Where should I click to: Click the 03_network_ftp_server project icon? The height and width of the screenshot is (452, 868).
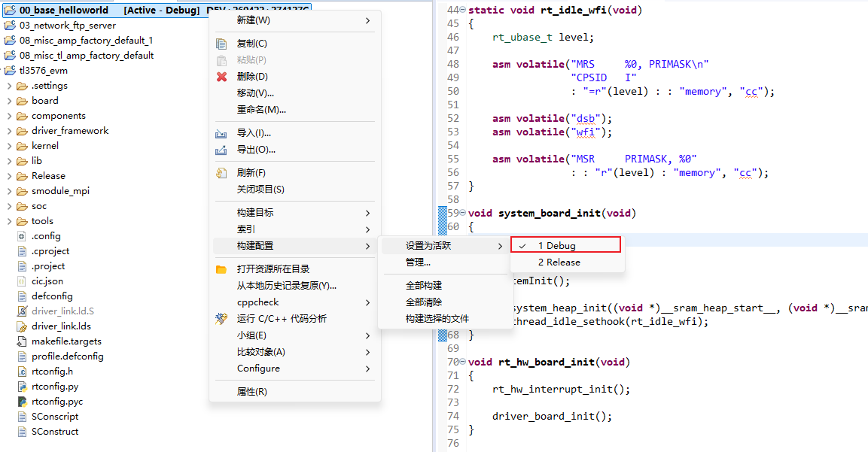click(10, 26)
